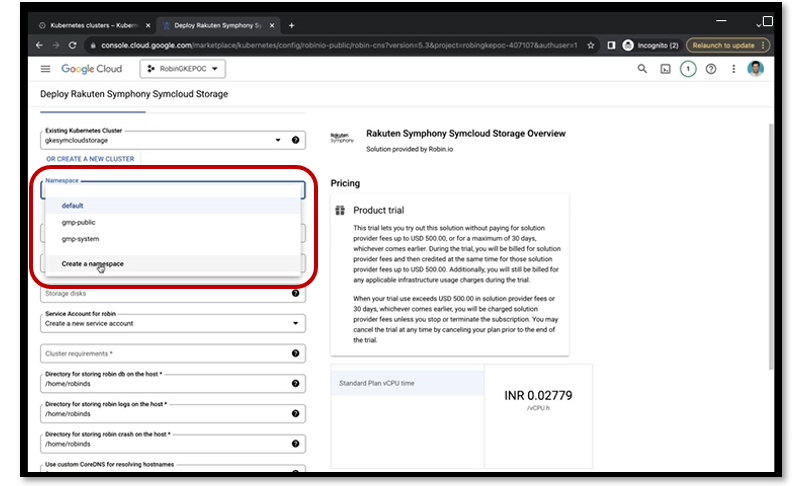Viewport: 792px width, 486px height.
Task: Choose Create a namespace option
Action: coord(173,264)
